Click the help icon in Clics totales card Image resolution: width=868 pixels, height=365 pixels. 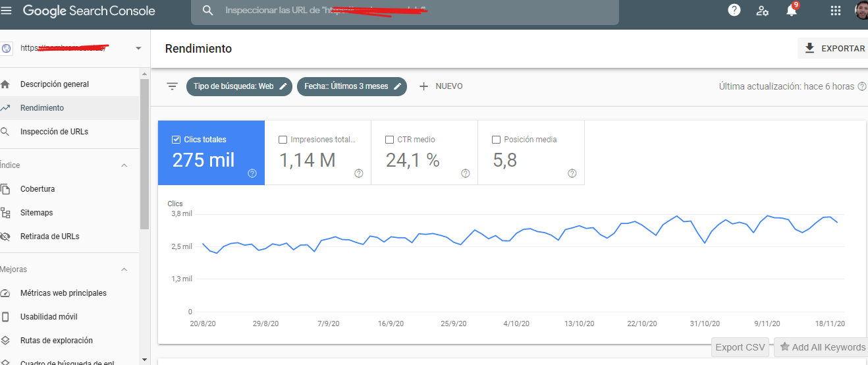tap(252, 173)
